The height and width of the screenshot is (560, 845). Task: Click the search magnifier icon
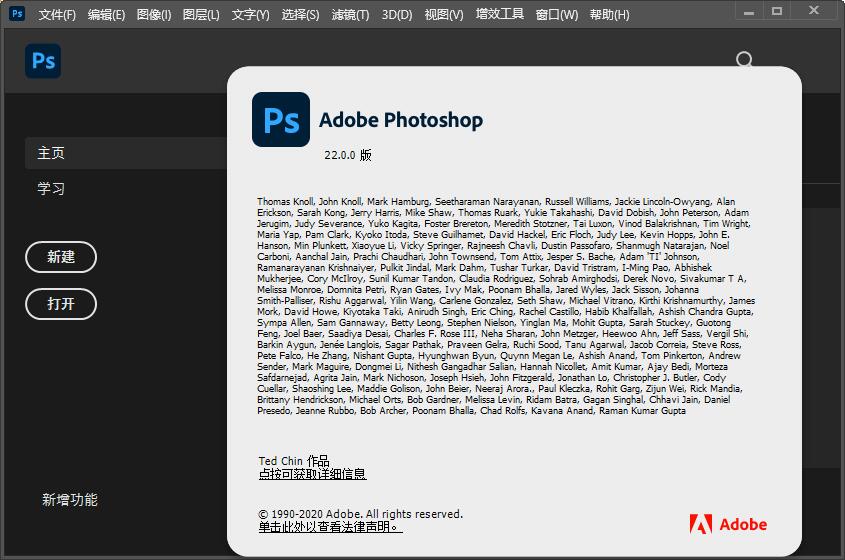[744, 59]
